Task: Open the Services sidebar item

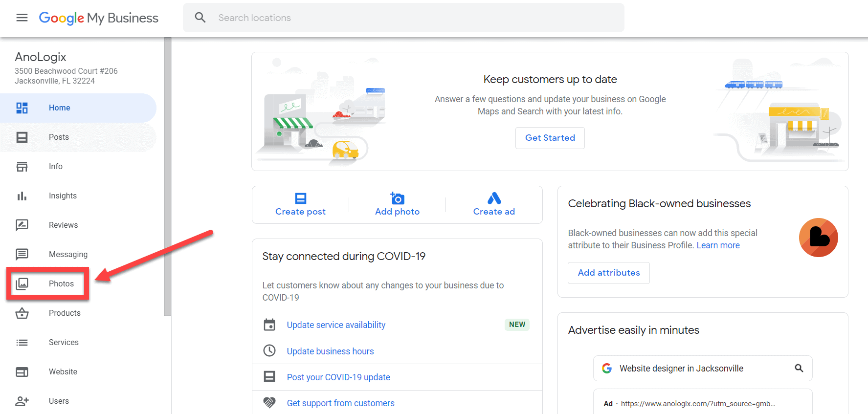Action: point(64,343)
